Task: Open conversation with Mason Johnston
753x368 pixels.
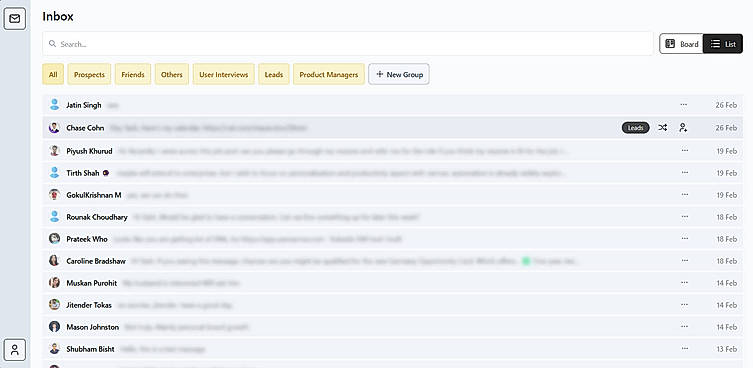Action: coord(392,327)
